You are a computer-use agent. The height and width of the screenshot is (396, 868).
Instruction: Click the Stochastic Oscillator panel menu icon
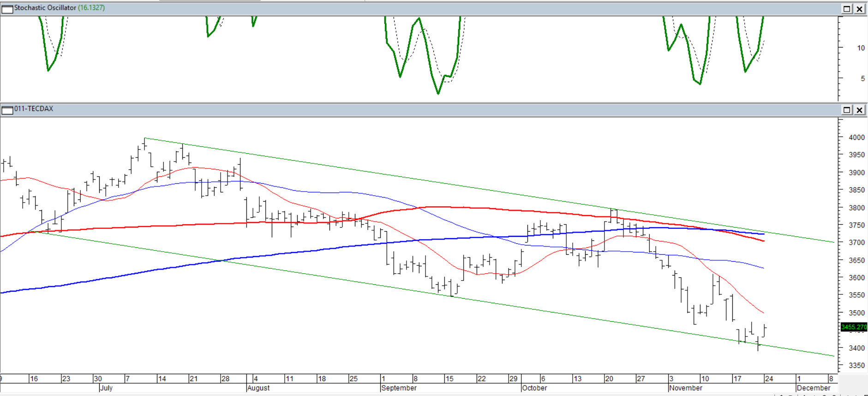[7, 9]
